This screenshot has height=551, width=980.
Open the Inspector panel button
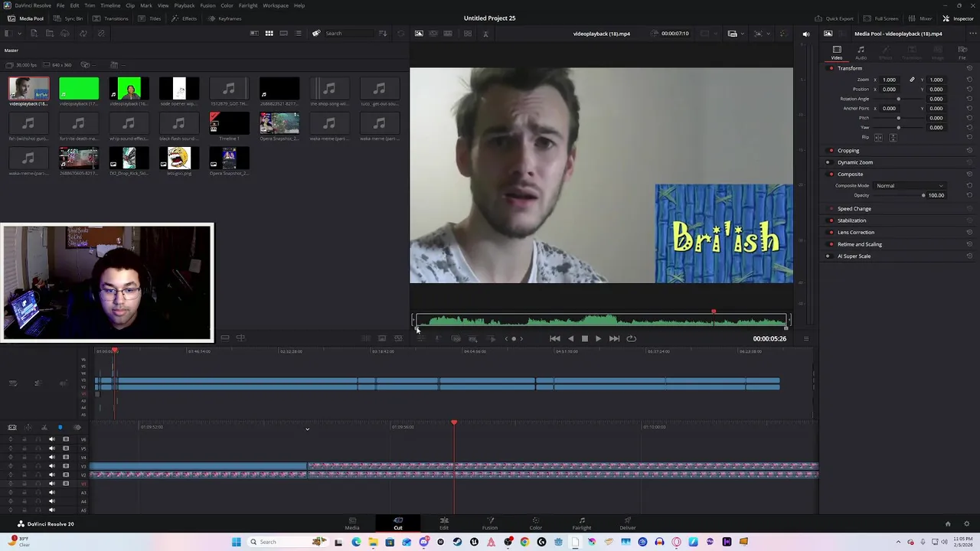coord(959,18)
